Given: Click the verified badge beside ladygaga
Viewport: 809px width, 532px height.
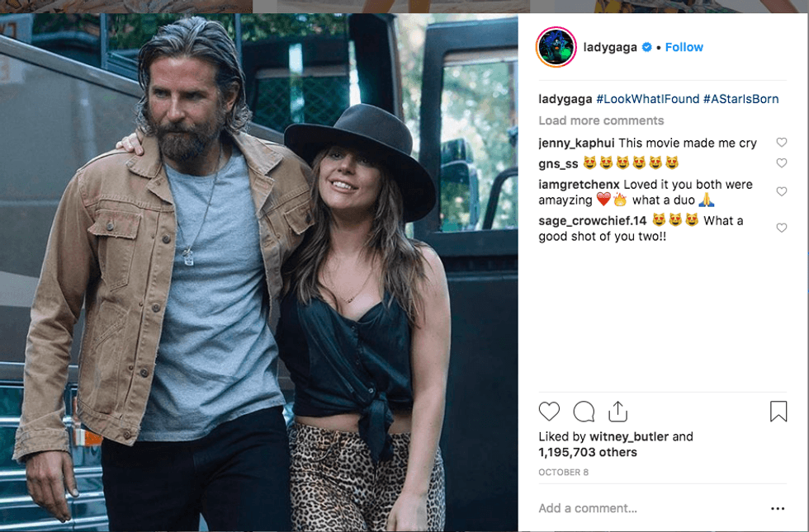Looking at the screenshot, I should point(647,48).
